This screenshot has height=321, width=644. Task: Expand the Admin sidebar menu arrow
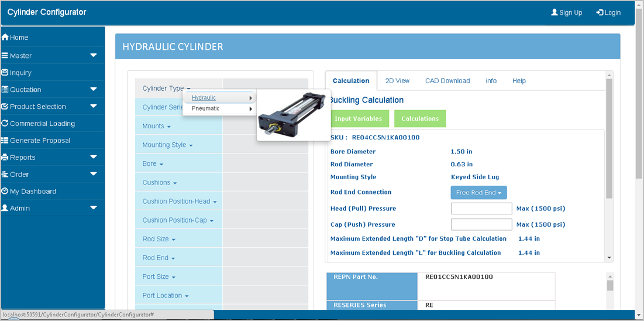click(x=94, y=208)
